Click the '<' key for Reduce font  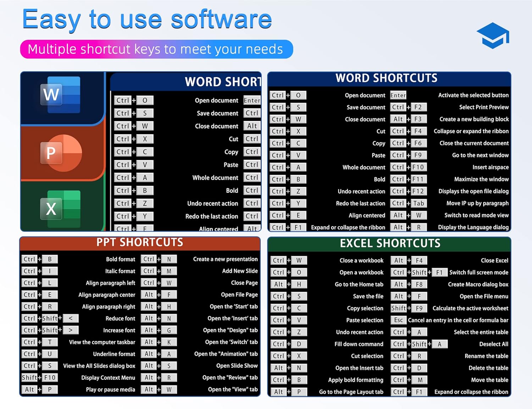(x=71, y=318)
